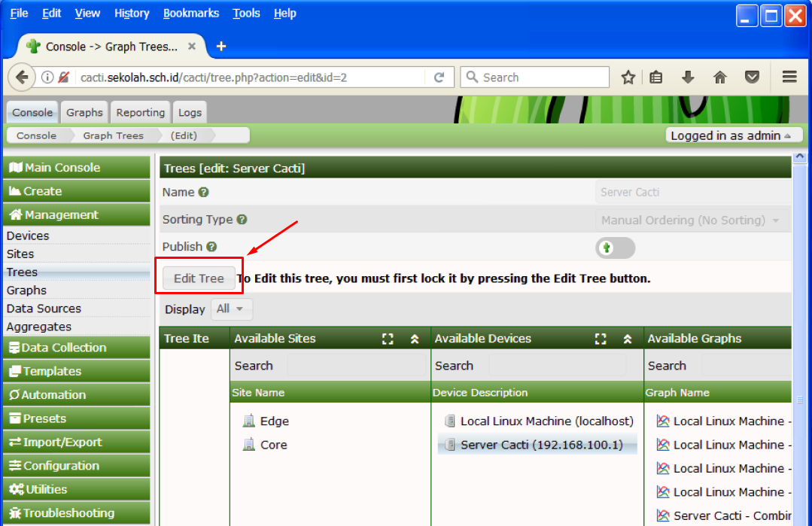Screen dimensions: 812x526
Task: Open the Display All dropdown
Action: pyautogui.click(x=231, y=309)
